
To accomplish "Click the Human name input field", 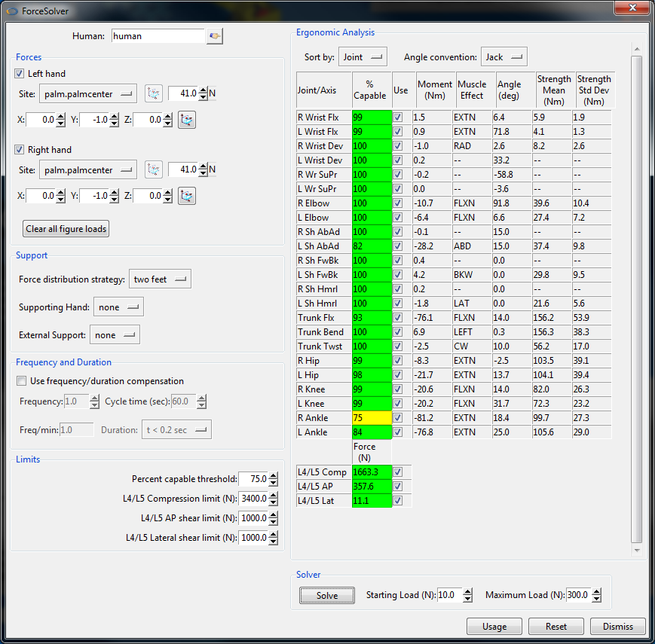I will pyautogui.click(x=158, y=36).
